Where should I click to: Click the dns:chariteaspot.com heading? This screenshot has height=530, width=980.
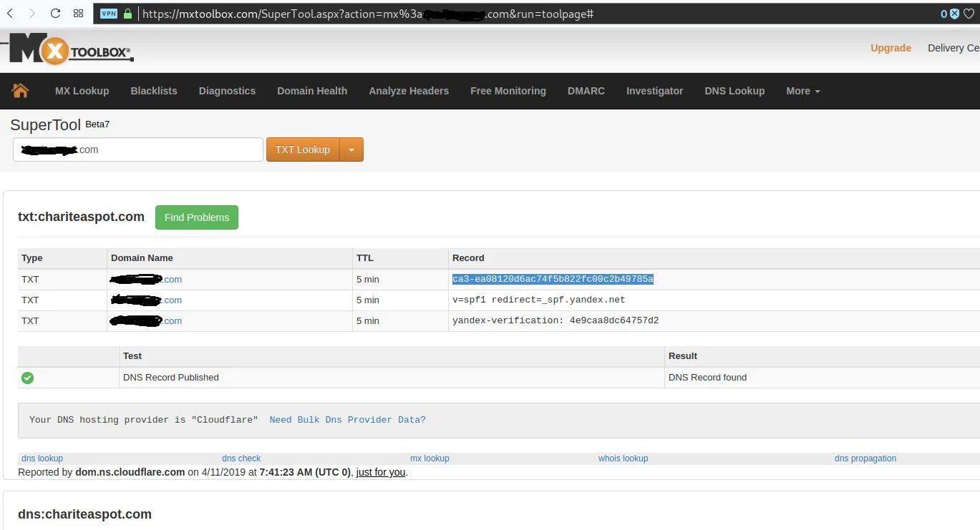(84, 514)
